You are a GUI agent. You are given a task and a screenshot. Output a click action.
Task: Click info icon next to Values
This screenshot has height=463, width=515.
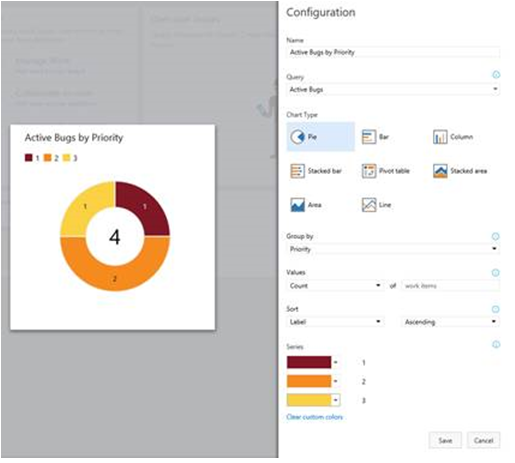point(496,273)
